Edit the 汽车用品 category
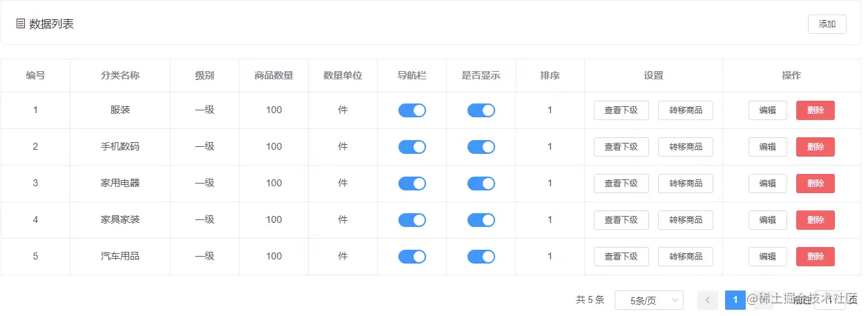The height and width of the screenshot is (316, 868). point(768,257)
